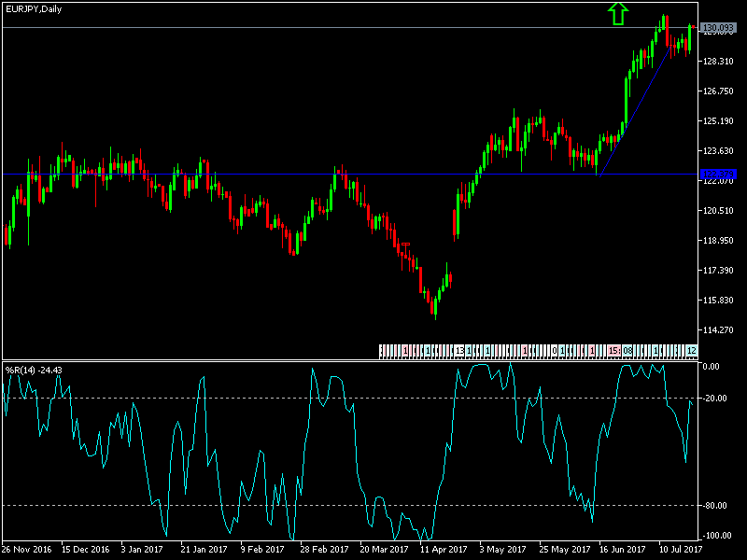Select the green up arrow object

pos(618,14)
